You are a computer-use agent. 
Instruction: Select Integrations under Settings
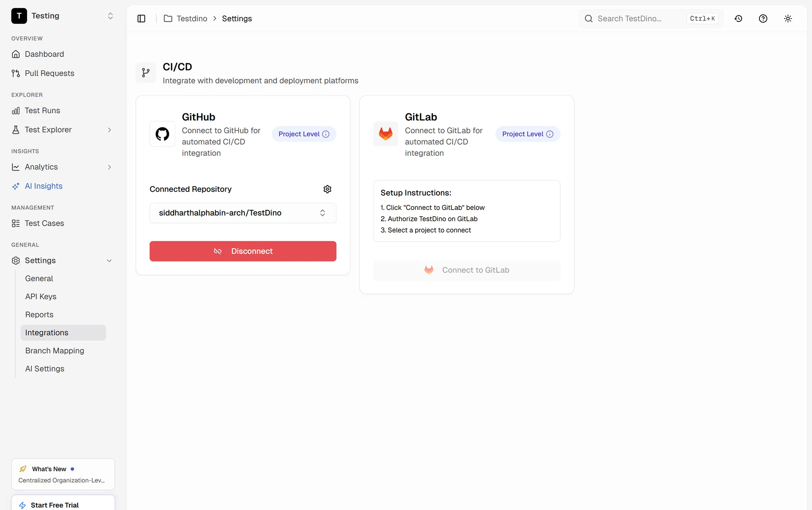point(63,333)
